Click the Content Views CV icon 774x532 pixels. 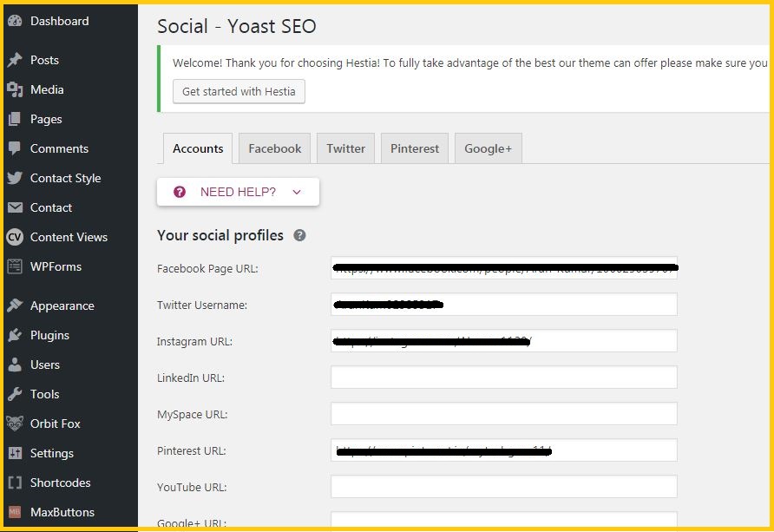point(15,237)
